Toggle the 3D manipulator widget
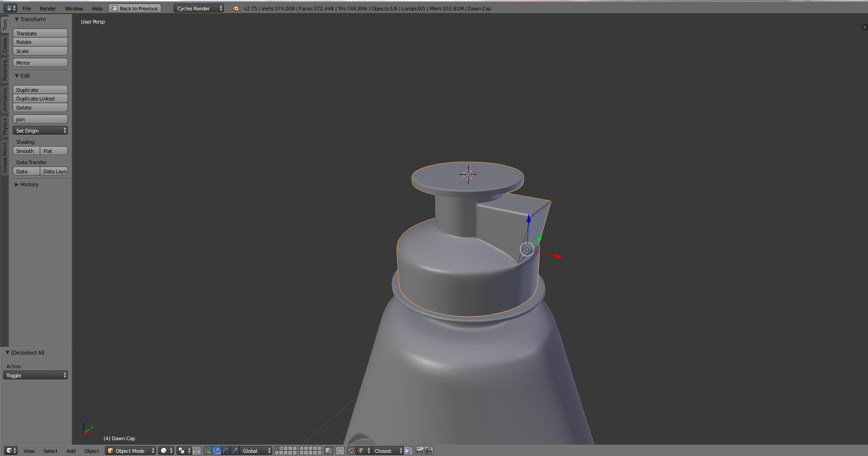This screenshot has height=456, width=868. click(x=208, y=451)
